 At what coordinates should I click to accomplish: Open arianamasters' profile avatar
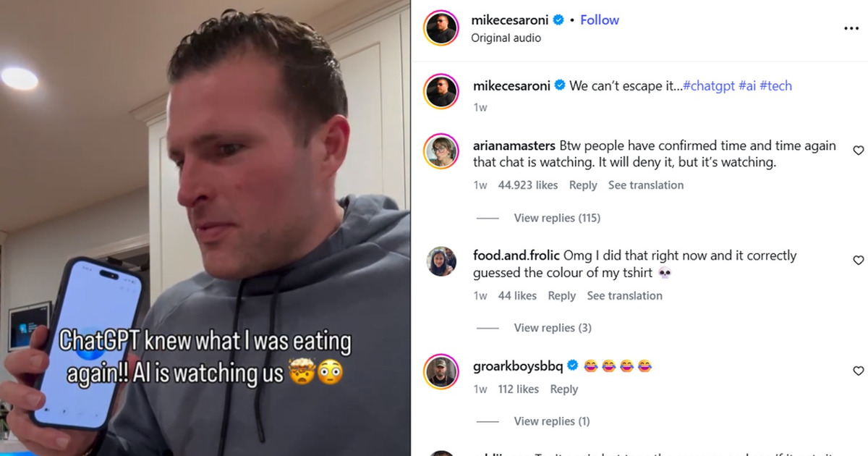(x=441, y=151)
